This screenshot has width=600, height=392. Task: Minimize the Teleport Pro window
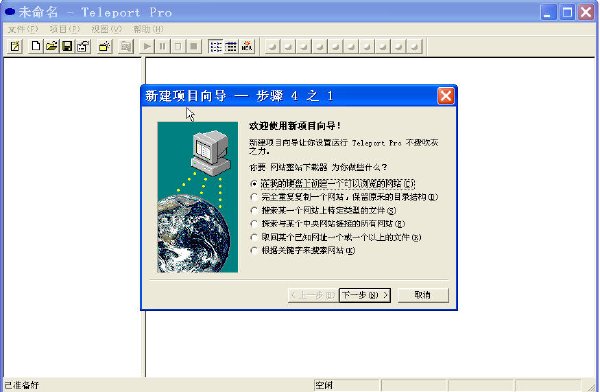pyautogui.click(x=548, y=12)
